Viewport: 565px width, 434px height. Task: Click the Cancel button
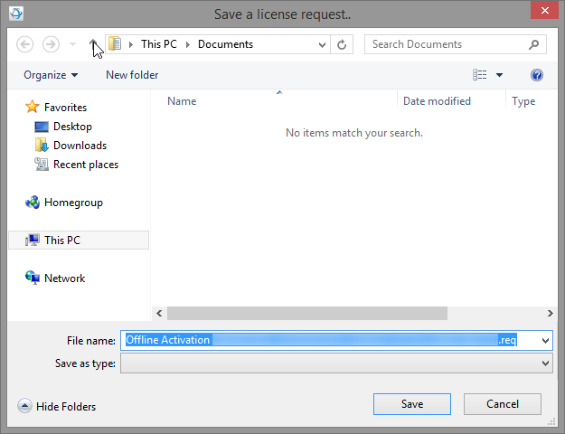(502, 404)
